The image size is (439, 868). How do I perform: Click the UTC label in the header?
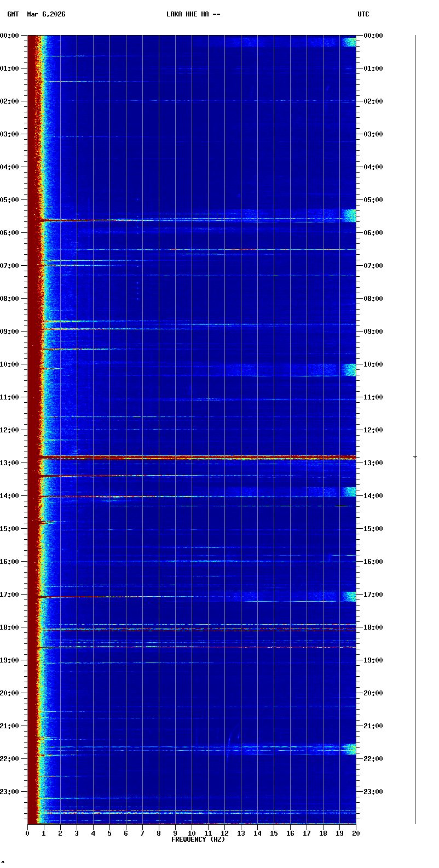(363, 14)
